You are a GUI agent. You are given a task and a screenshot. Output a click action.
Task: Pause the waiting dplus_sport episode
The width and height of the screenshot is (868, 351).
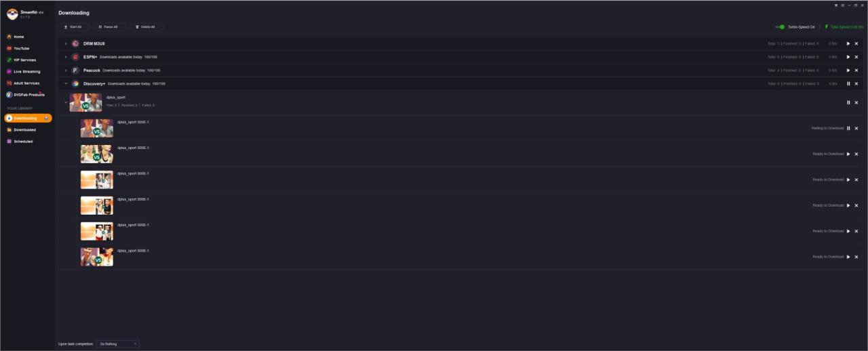click(848, 128)
